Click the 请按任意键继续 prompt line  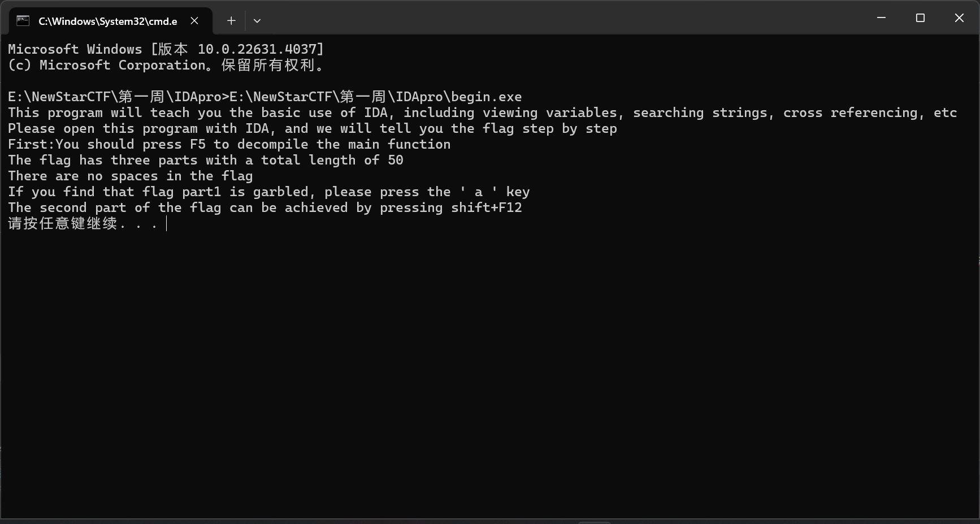click(x=82, y=223)
